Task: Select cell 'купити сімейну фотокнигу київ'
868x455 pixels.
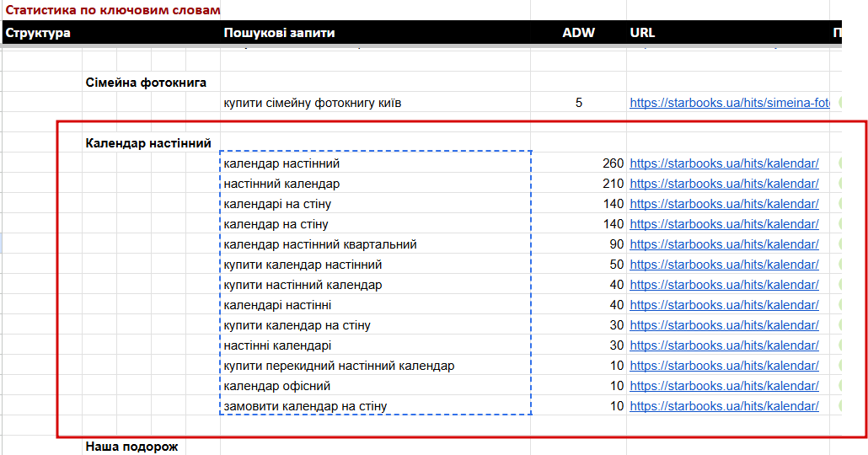Action: (x=312, y=103)
